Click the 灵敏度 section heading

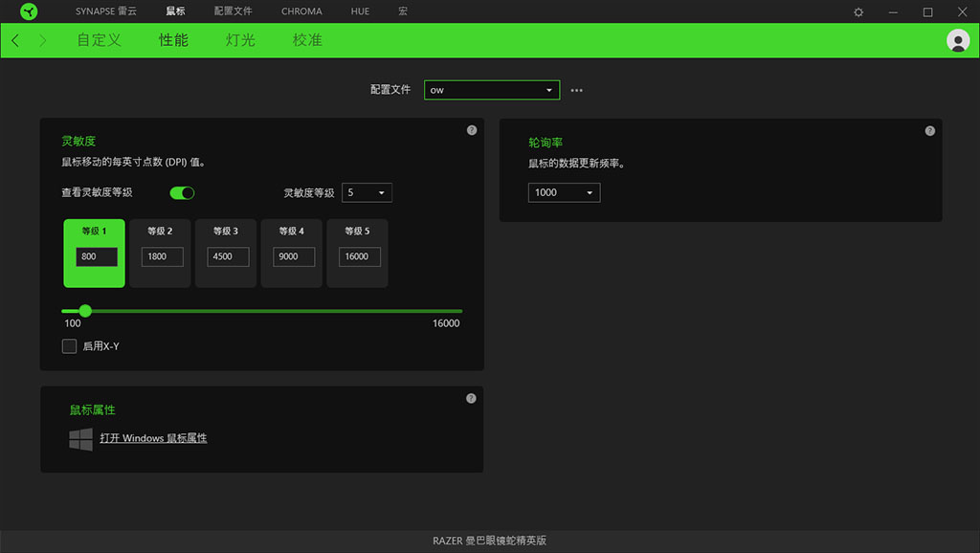(x=78, y=142)
